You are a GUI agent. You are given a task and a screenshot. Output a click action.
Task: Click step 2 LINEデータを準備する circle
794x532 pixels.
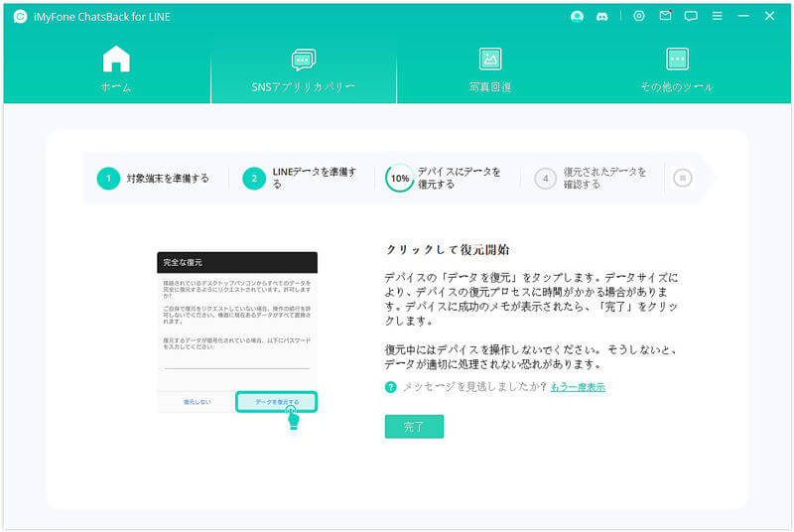tap(254, 179)
